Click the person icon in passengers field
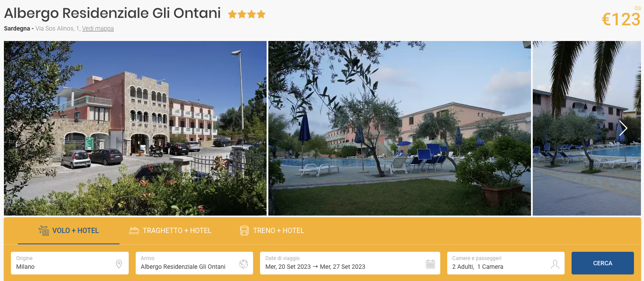 [555, 264]
